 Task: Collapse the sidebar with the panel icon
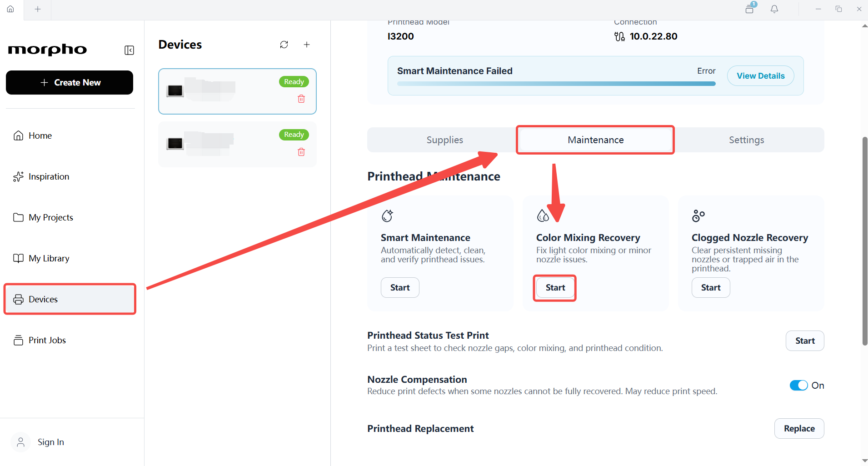click(129, 50)
